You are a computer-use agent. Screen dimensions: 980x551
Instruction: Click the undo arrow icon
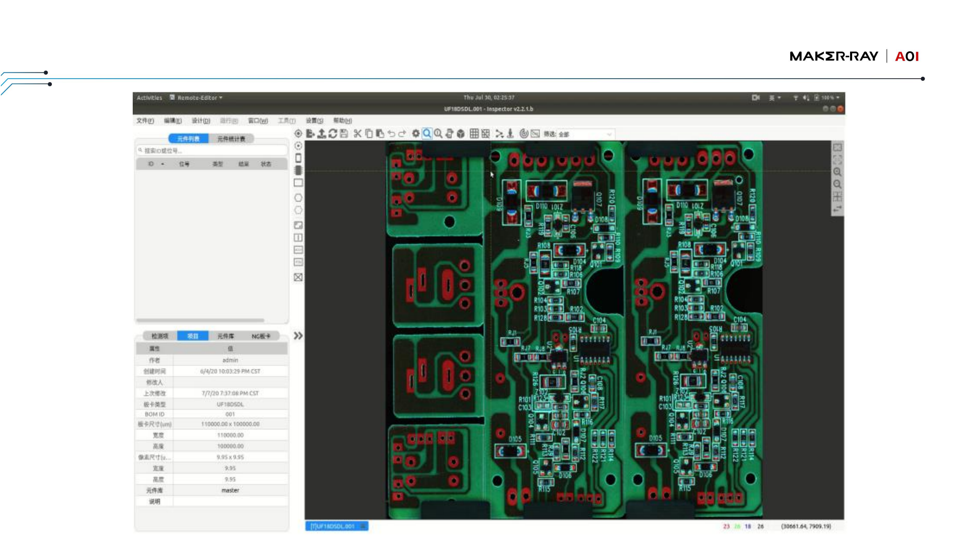pos(391,133)
